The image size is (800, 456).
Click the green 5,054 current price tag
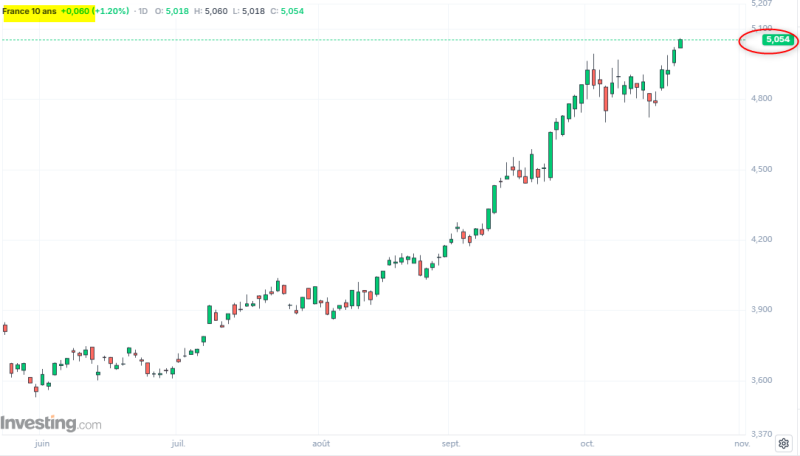[x=778, y=39]
